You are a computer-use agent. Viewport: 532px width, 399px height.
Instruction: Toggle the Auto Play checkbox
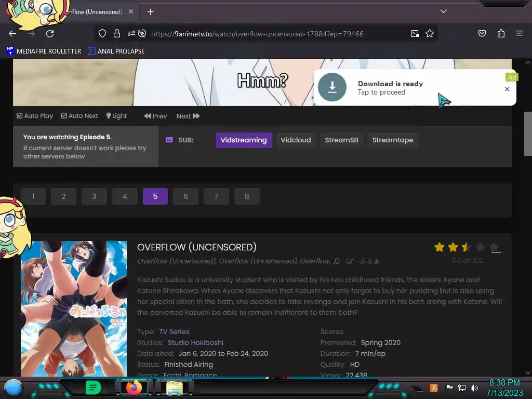pos(35,116)
